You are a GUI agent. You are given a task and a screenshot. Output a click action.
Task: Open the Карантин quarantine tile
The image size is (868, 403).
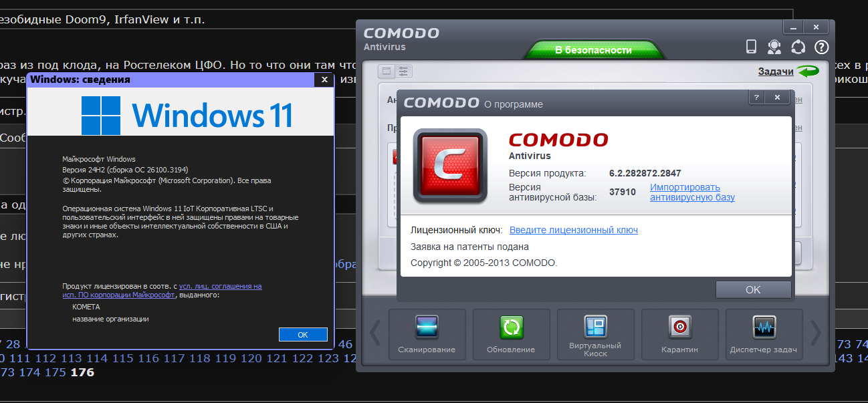(679, 333)
